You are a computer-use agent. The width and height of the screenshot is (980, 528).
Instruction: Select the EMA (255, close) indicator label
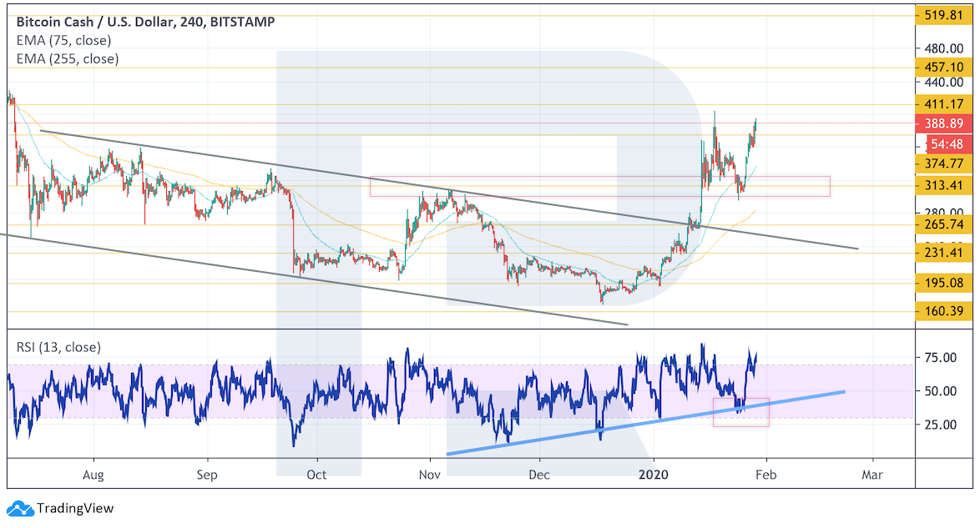(x=67, y=58)
